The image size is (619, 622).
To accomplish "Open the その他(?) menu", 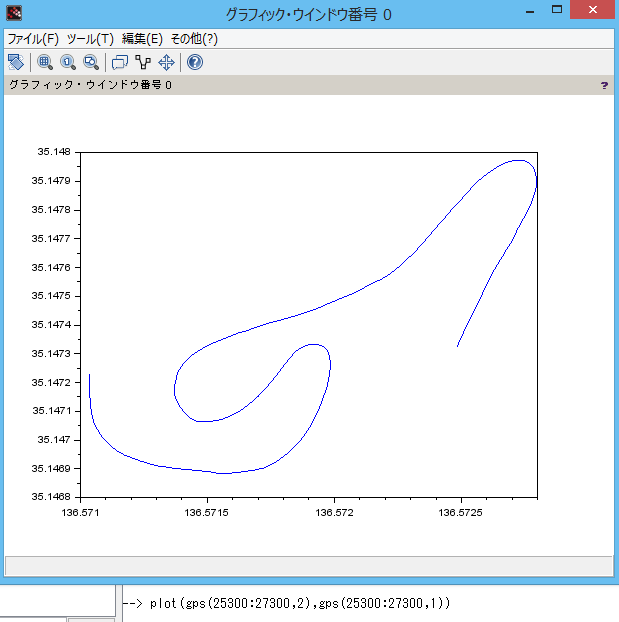I will [194, 39].
